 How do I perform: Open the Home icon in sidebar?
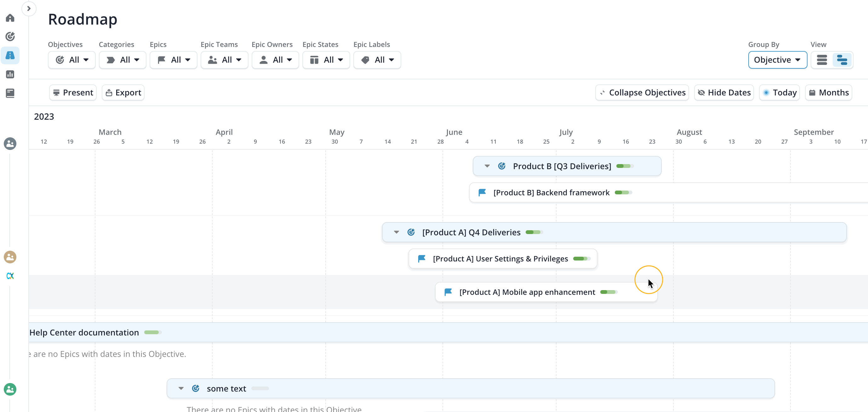[x=10, y=18]
